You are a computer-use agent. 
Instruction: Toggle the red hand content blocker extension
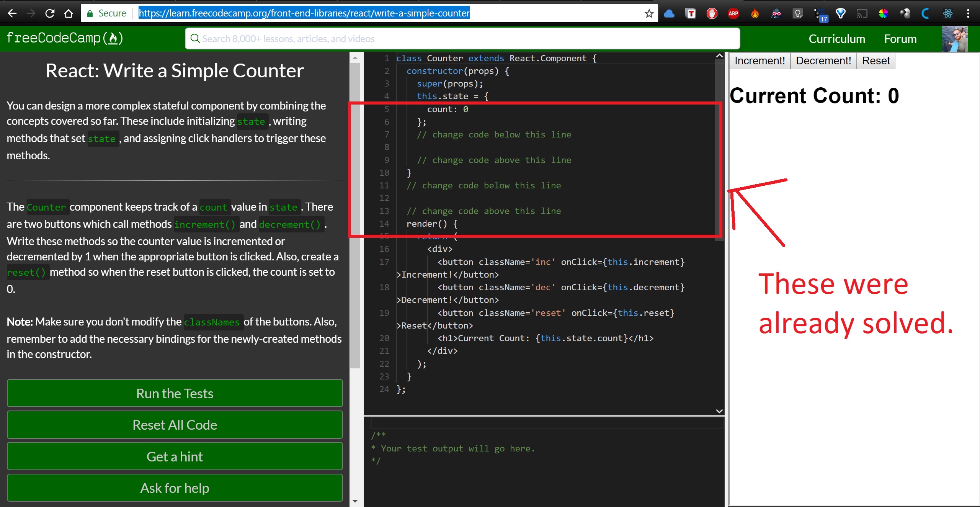[x=711, y=13]
